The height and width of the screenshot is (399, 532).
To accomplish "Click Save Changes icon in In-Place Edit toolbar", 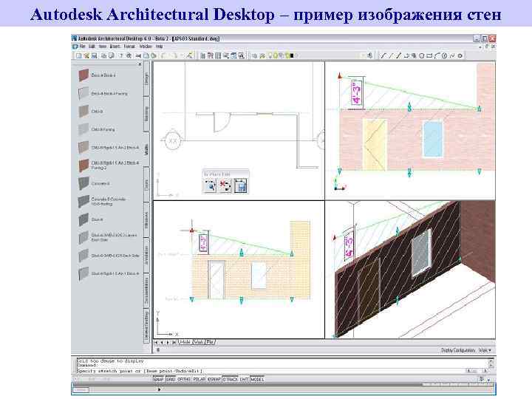I will tap(241, 185).
